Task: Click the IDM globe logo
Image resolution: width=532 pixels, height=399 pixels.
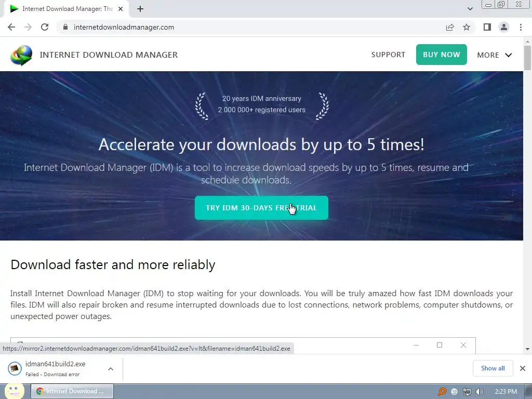Action: point(21,55)
